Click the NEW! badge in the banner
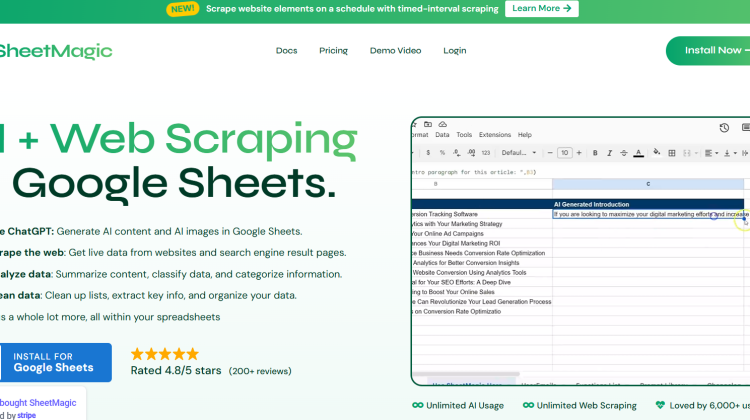The width and height of the screenshot is (750, 420). pos(183,9)
